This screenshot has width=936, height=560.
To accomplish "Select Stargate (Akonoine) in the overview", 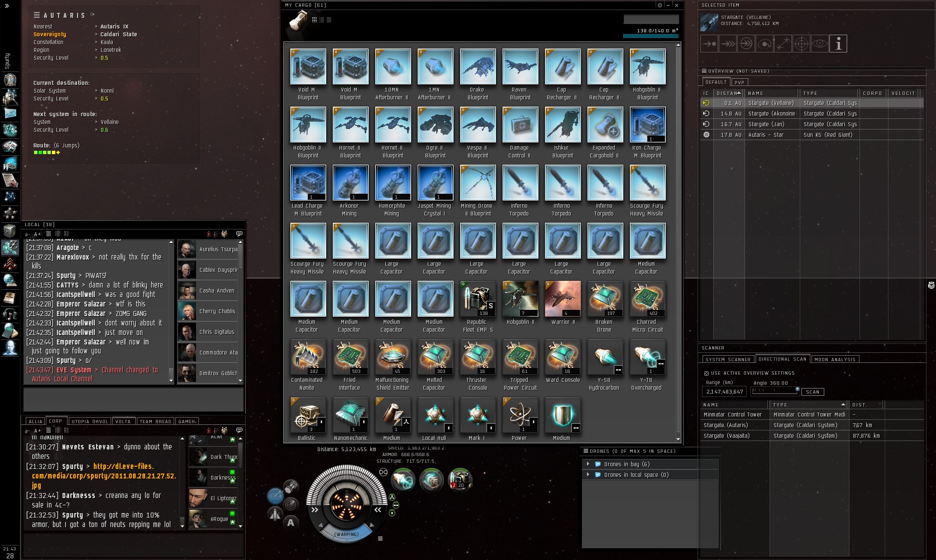I will [811, 113].
